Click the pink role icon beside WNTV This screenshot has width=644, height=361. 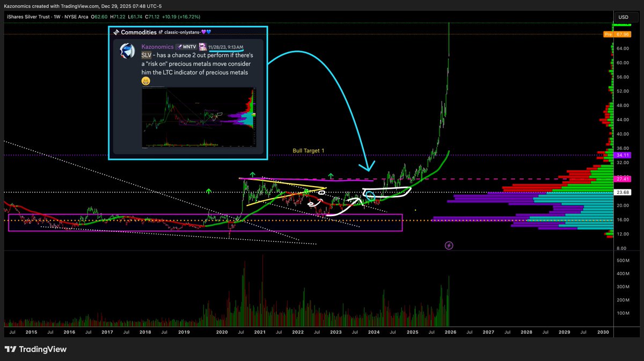203,47
